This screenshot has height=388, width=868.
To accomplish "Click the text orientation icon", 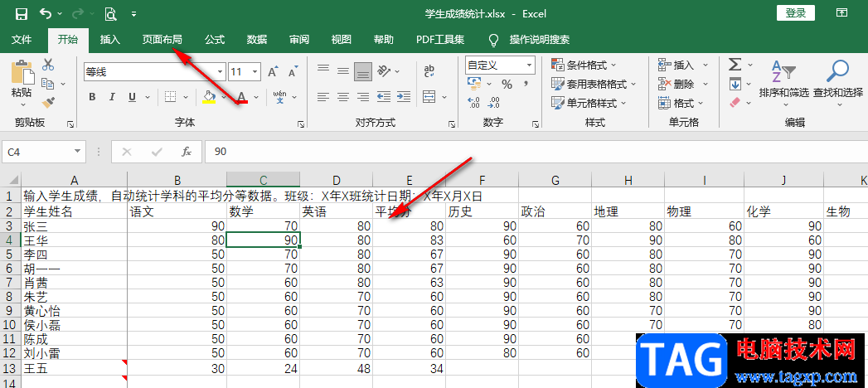I will click(x=382, y=70).
